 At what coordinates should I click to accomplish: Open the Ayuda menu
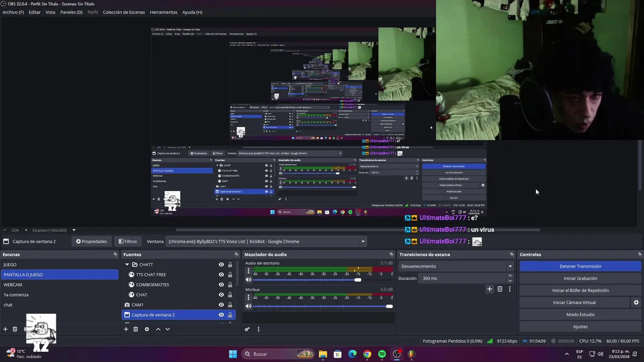[192, 12]
